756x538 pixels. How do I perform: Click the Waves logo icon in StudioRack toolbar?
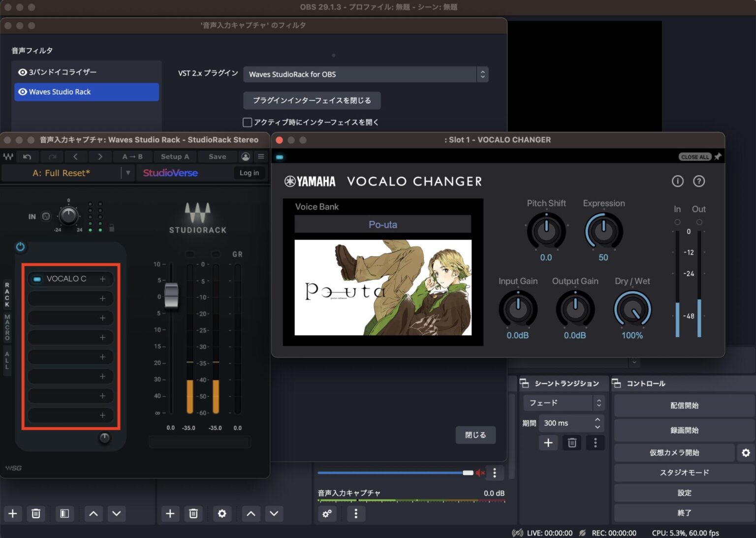coord(8,157)
